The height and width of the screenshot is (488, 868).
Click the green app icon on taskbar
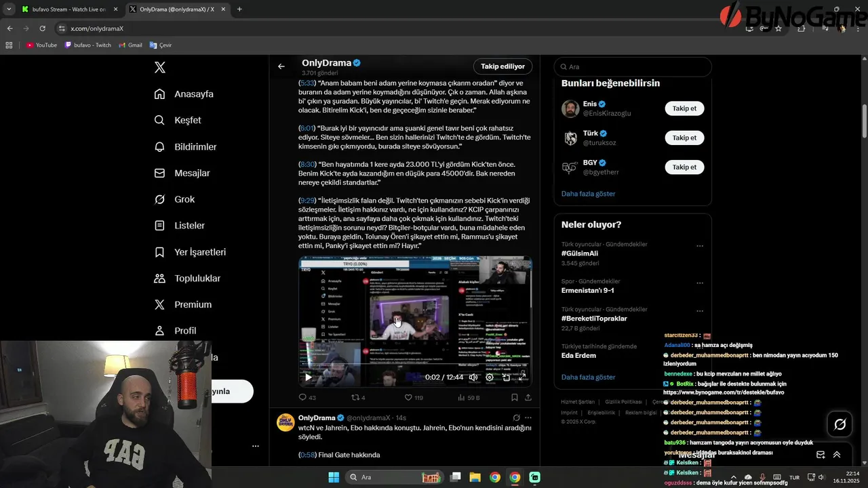534,477
